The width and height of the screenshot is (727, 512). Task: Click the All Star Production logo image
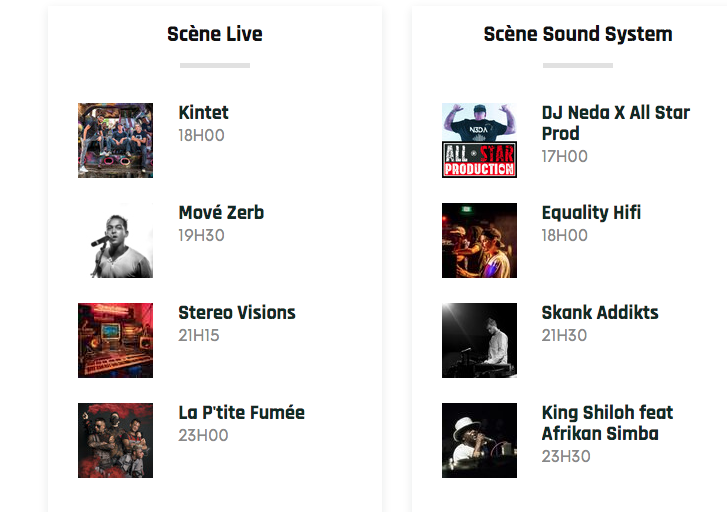[479, 140]
